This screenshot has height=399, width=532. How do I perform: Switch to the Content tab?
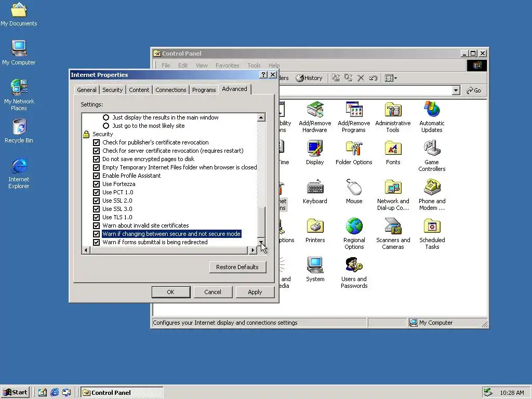pyautogui.click(x=139, y=90)
